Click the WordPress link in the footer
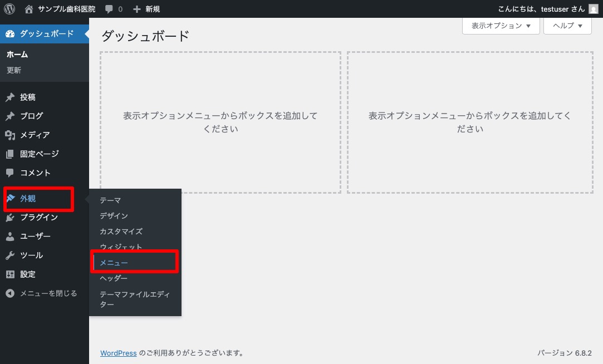603x364 pixels. [x=118, y=353]
